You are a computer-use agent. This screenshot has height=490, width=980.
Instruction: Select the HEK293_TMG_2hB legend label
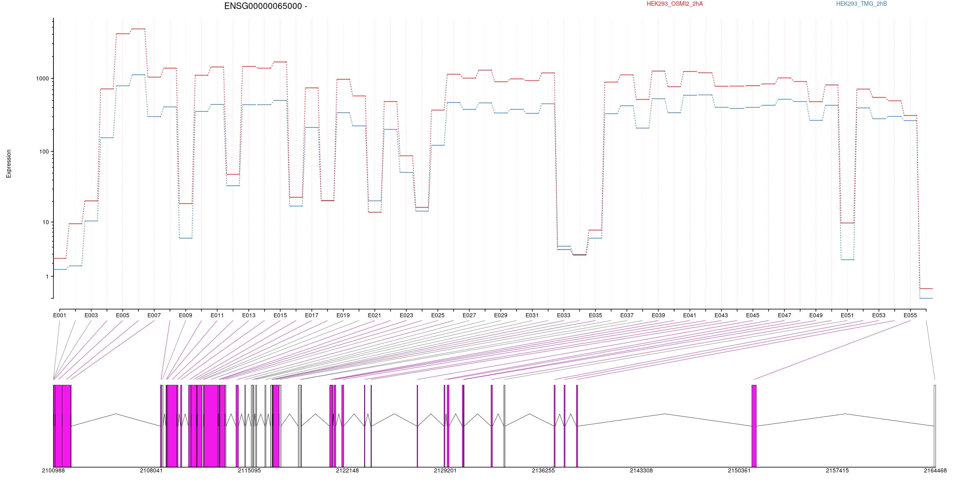point(861,4)
